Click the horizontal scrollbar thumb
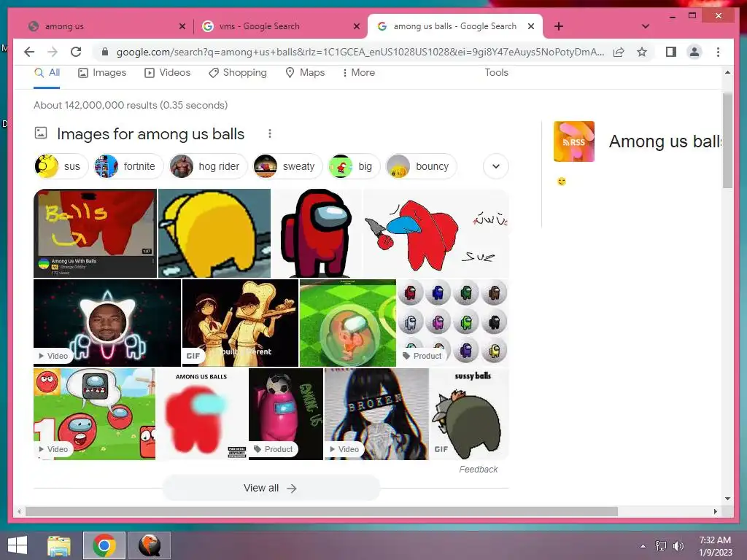Viewport: 747px width, 560px height. [x=322, y=511]
